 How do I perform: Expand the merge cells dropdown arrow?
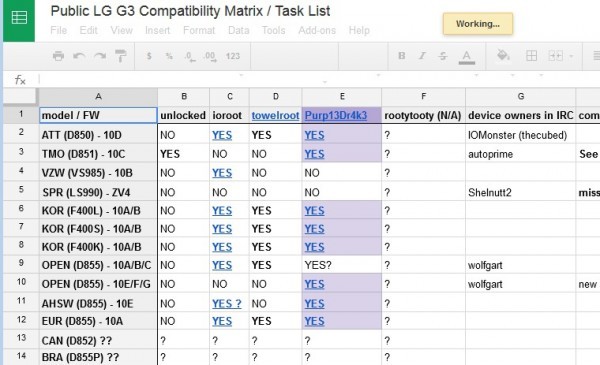tap(571, 56)
